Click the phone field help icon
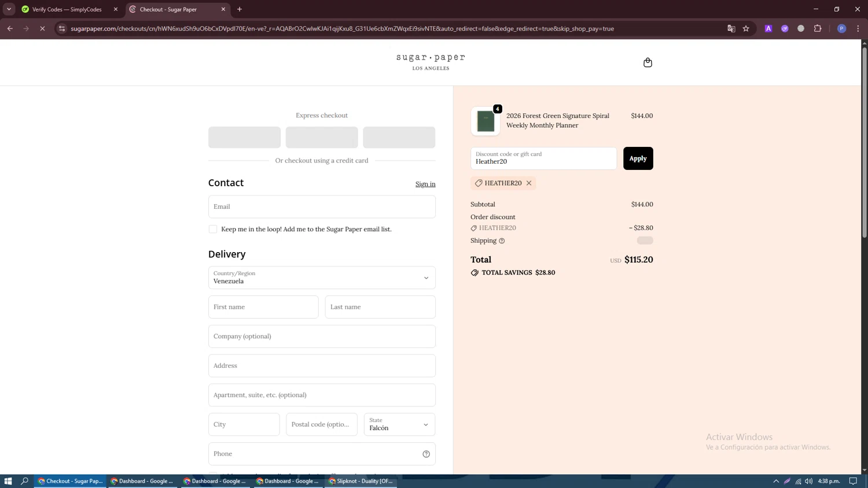Image resolution: width=868 pixels, height=488 pixels. click(426, 454)
